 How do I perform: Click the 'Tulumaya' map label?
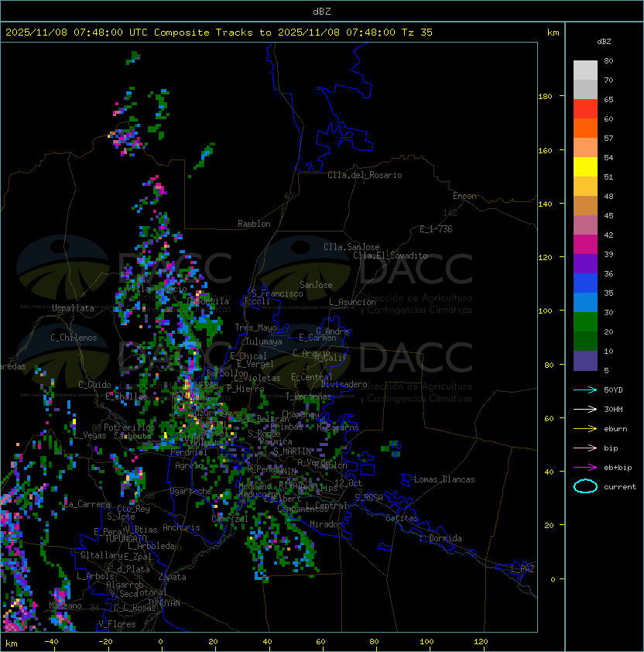[x=264, y=341]
